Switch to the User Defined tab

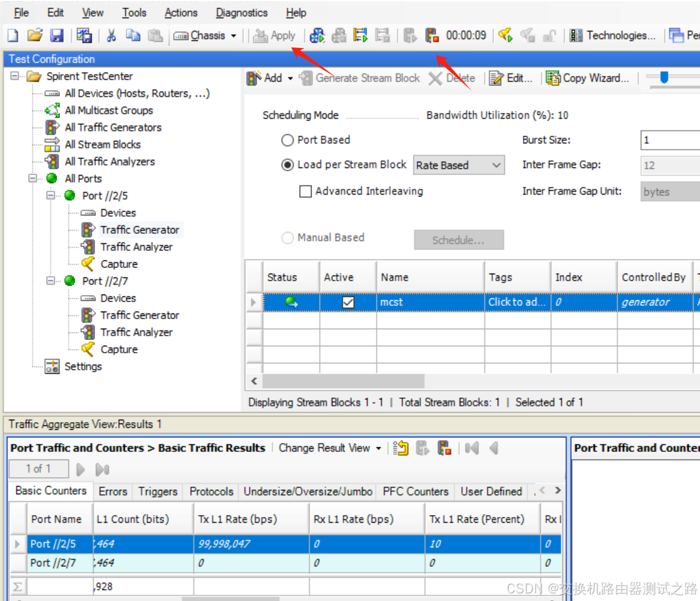tap(491, 492)
